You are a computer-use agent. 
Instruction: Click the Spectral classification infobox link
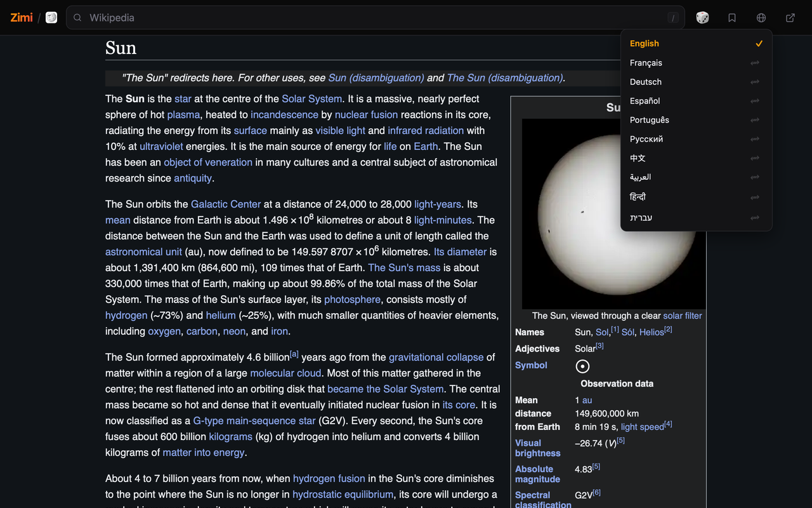pyautogui.click(x=543, y=500)
